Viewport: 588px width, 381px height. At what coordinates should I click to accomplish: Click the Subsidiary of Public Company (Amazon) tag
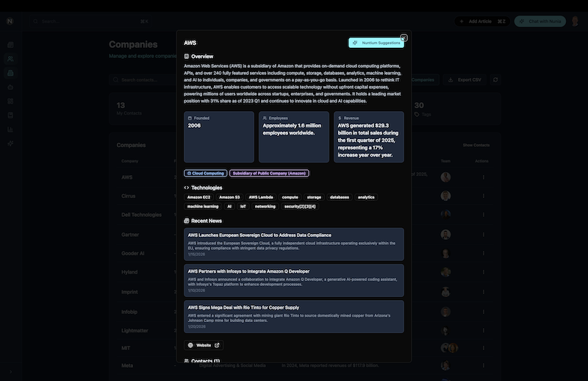269,174
